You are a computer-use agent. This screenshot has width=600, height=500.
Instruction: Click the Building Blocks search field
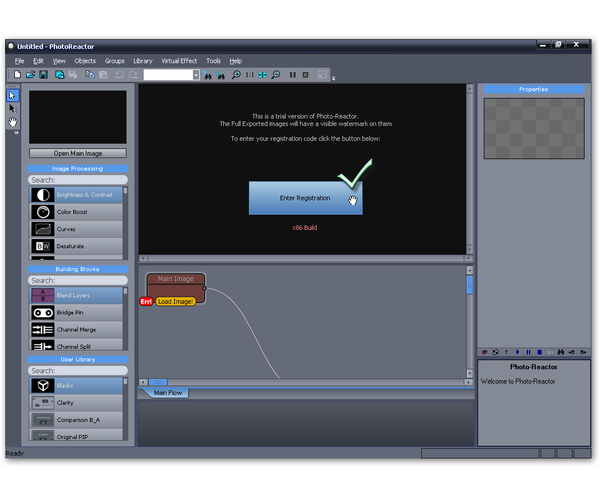78,280
